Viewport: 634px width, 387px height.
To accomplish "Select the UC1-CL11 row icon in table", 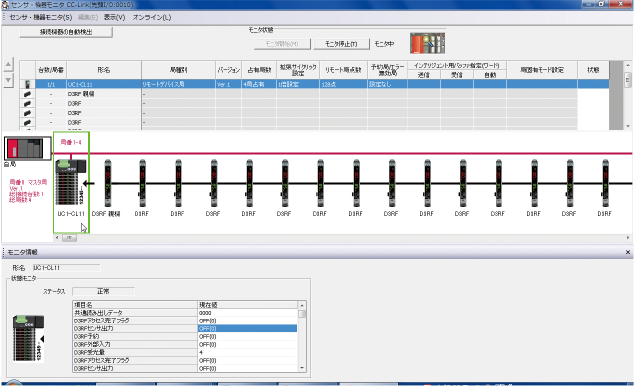I will click(27, 84).
